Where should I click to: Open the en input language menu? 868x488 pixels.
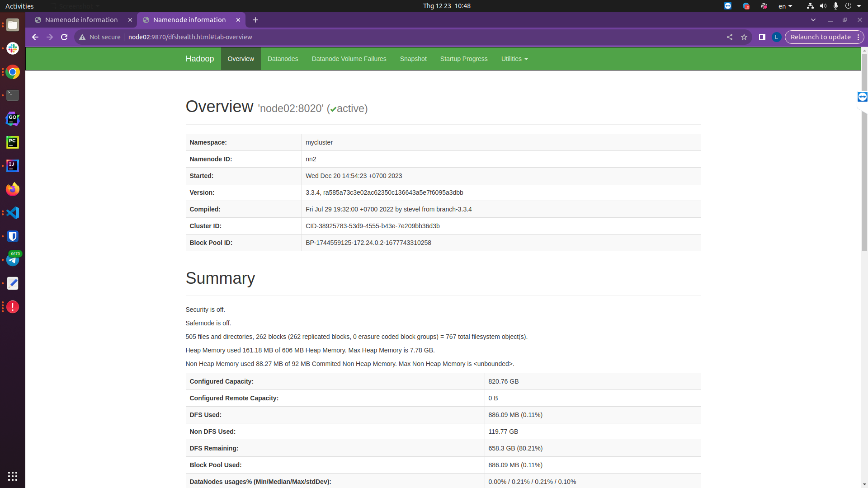[x=785, y=6]
